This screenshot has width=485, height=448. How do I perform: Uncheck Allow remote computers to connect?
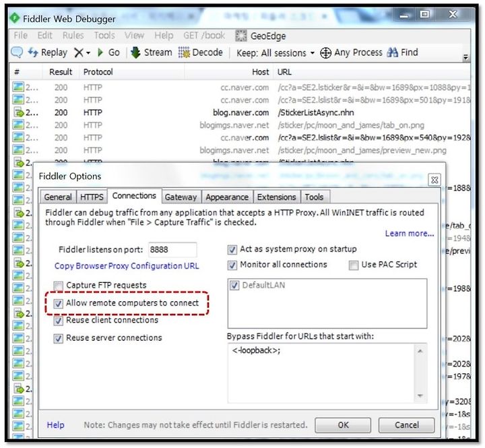coord(58,304)
